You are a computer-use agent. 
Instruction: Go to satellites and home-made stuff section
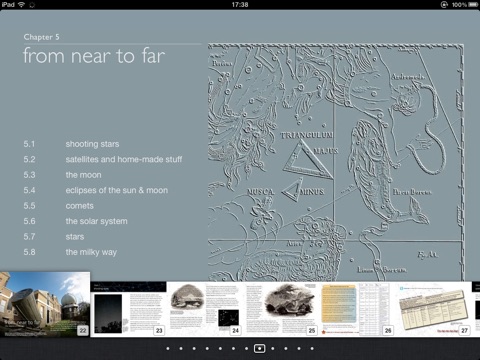click(x=124, y=159)
